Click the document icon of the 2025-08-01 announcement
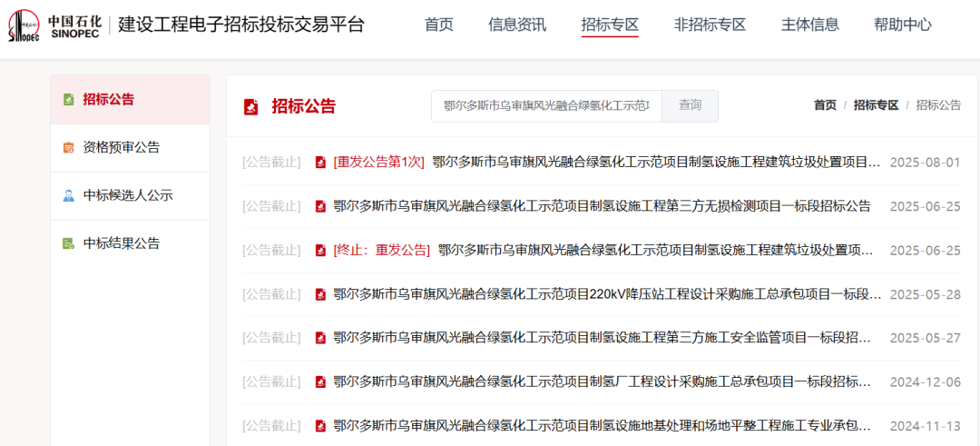Screen dimensions: 980x446 click(320, 163)
